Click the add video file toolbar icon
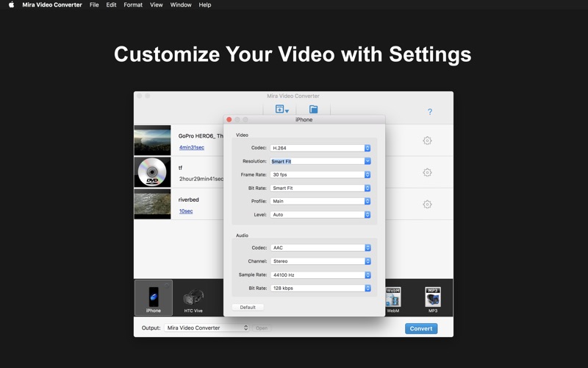This screenshot has height=368, width=588. (x=282, y=109)
